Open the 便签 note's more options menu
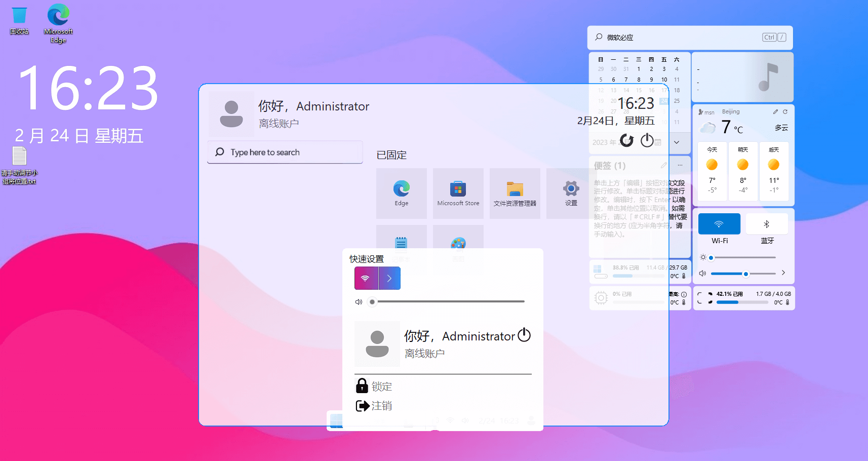The image size is (868, 461). tap(680, 165)
